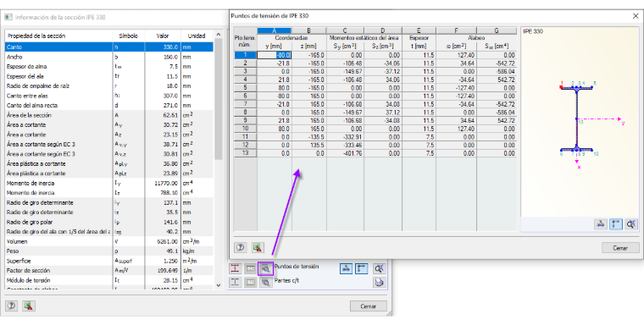
Task: Show whole section in stress points preview
Action: point(630,224)
